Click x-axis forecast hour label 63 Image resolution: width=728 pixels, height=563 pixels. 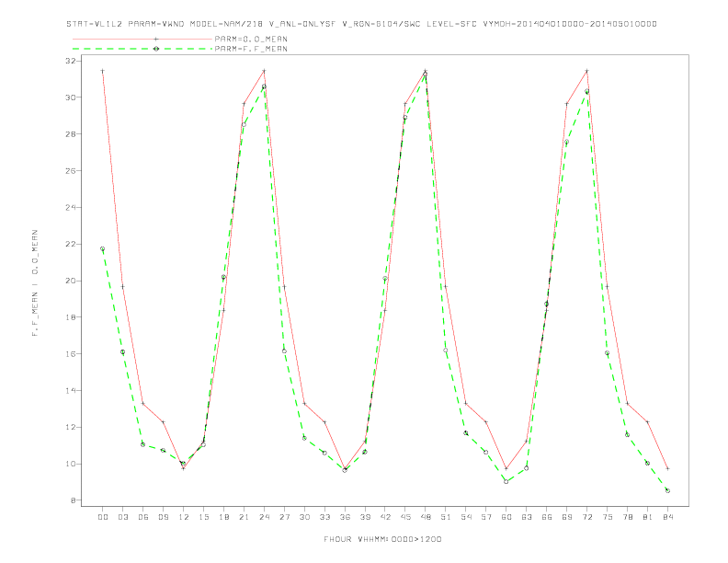(527, 517)
